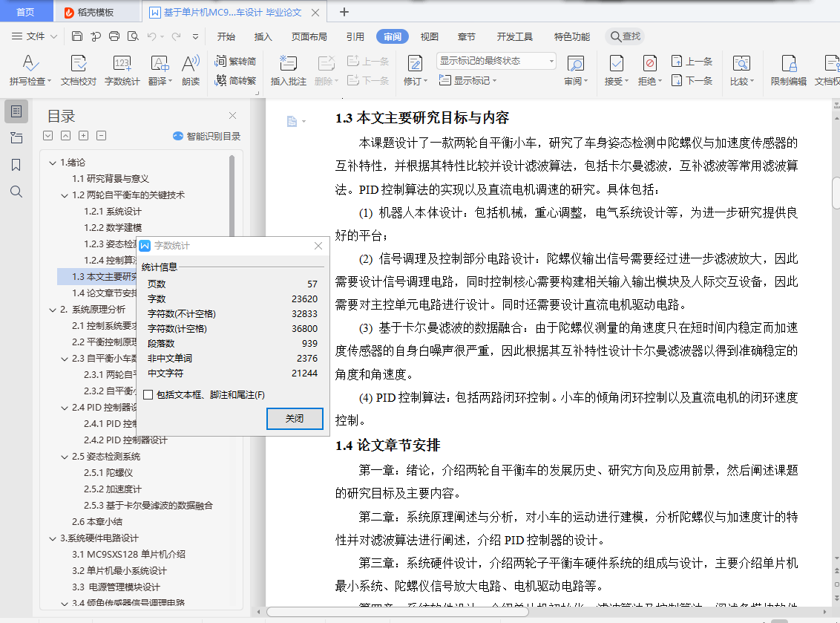
Task: Collapse 2.5 姿态检测系统 node
Action: 65,457
